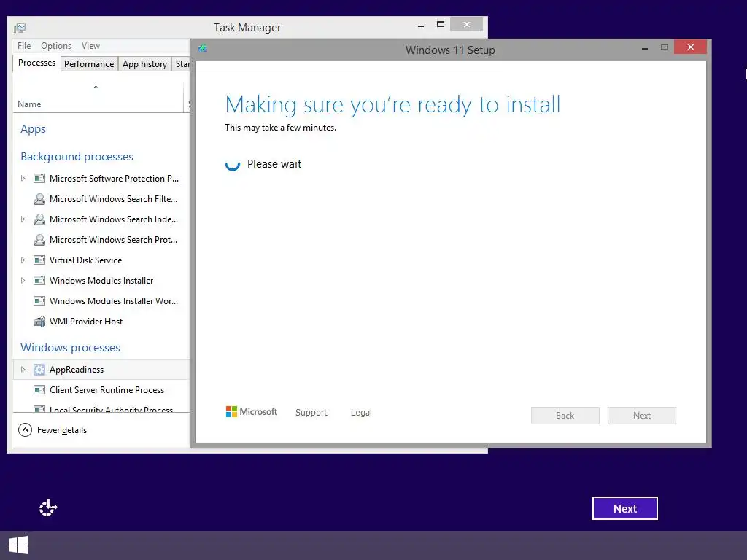Click the Apps group heading
Screen dimensions: 747x560
pyautogui.click(x=33, y=129)
